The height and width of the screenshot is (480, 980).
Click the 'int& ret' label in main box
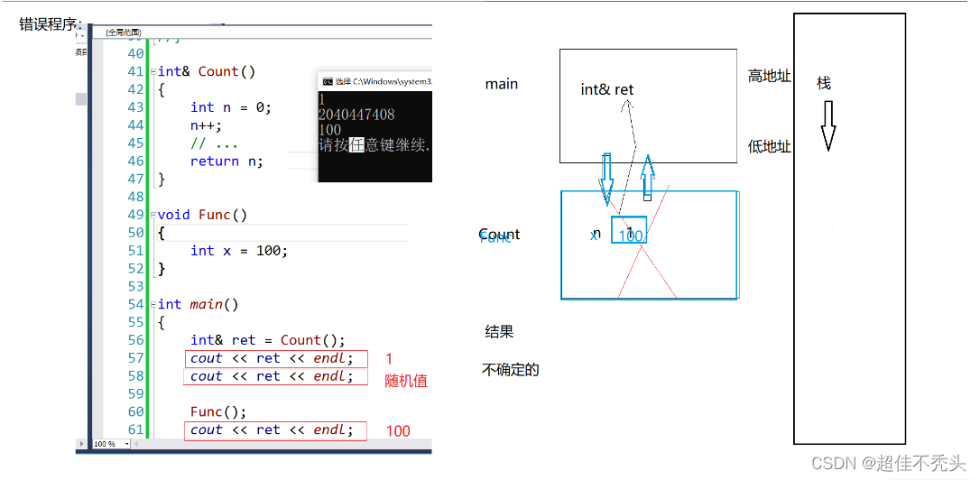click(607, 89)
